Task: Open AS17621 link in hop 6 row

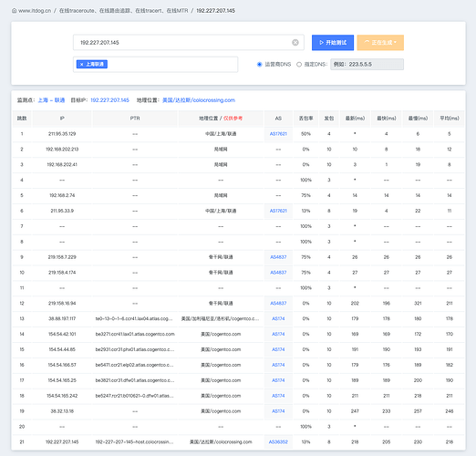Action: (x=278, y=211)
